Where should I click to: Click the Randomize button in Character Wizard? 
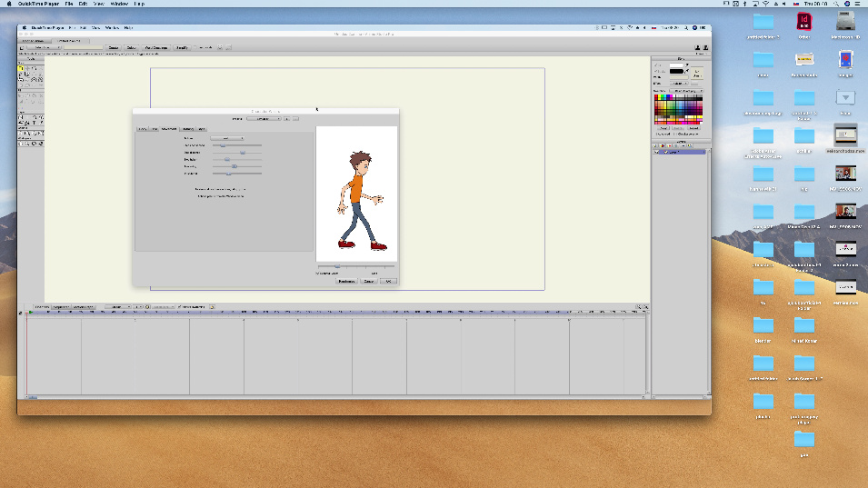(346, 281)
